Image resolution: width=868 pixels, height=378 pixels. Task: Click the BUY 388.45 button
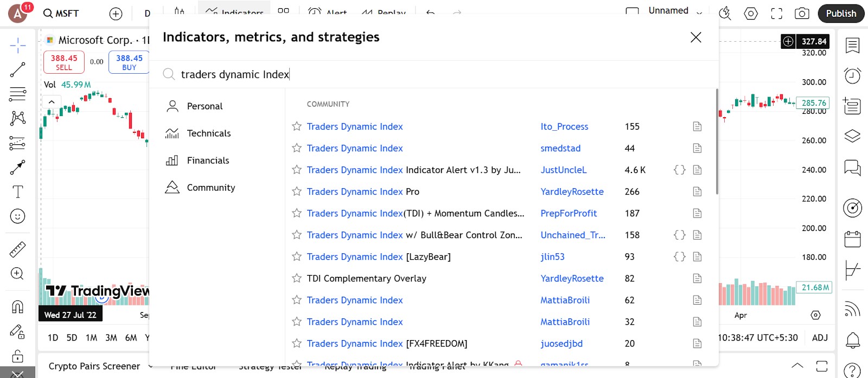[x=129, y=62]
